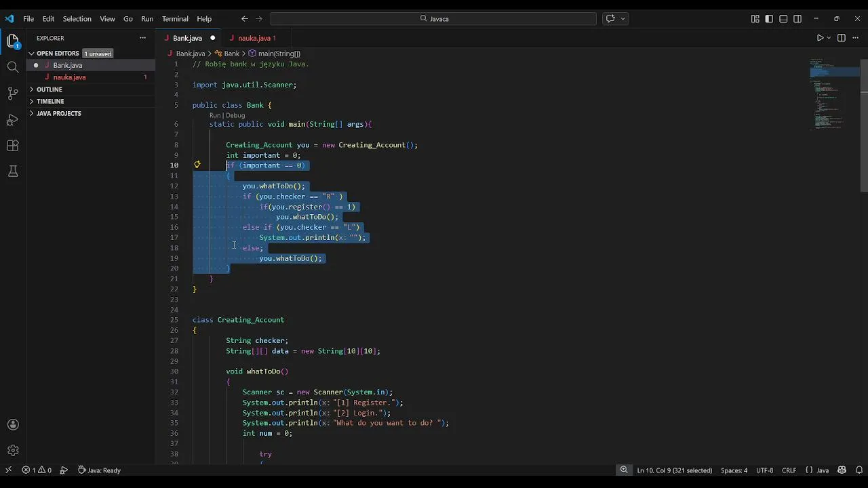Image resolution: width=868 pixels, height=488 pixels.
Task: Click the Bank class breadcrumb
Action: point(231,54)
